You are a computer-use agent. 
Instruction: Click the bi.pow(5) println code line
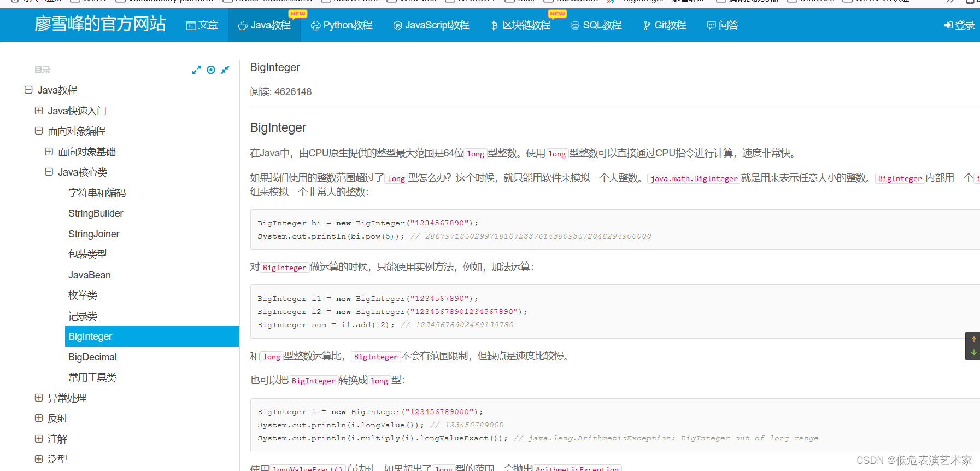(454, 236)
